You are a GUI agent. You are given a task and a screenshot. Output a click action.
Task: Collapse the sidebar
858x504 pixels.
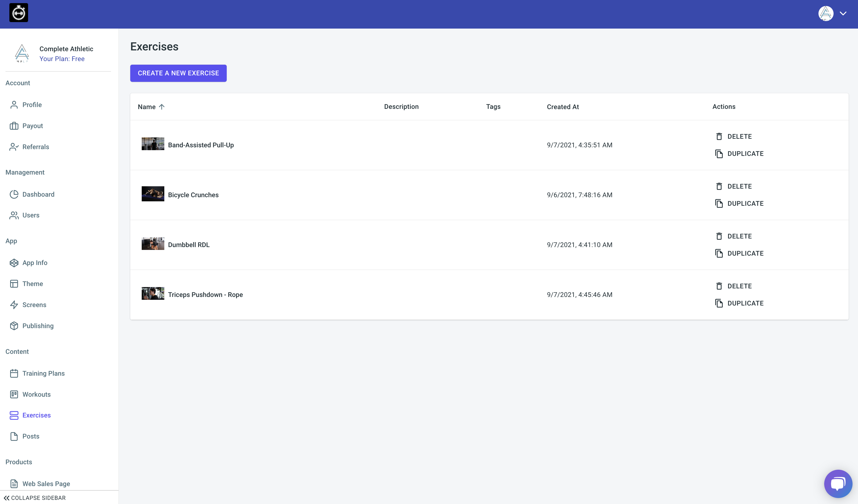[x=35, y=498]
